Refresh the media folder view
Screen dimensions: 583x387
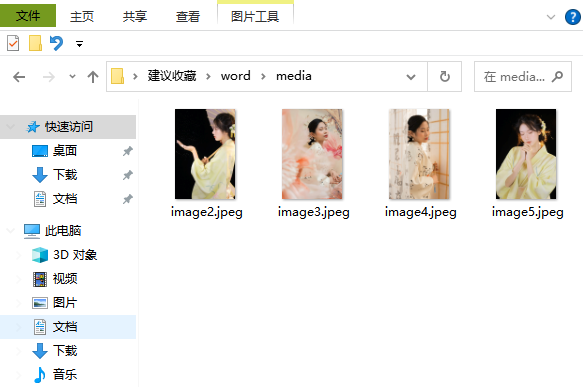[x=445, y=77]
